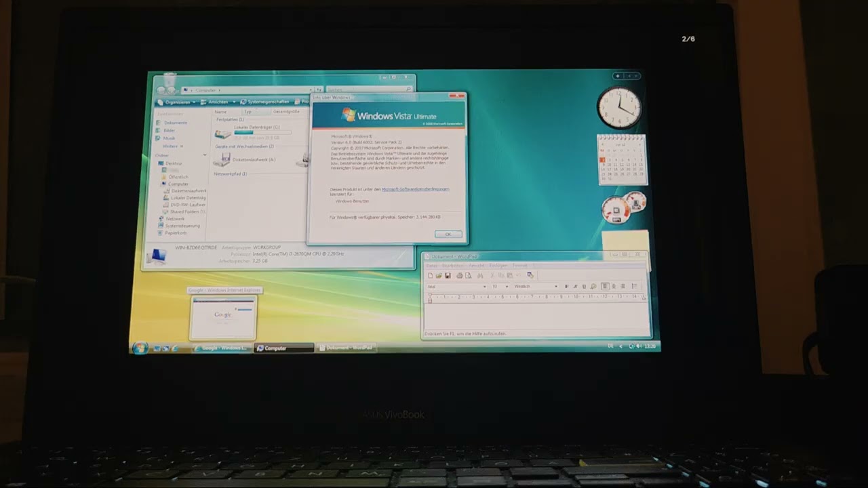The width and height of the screenshot is (868, 488).
Task: Toggle Bold formatting in WordPad
Action: point(567,286)
